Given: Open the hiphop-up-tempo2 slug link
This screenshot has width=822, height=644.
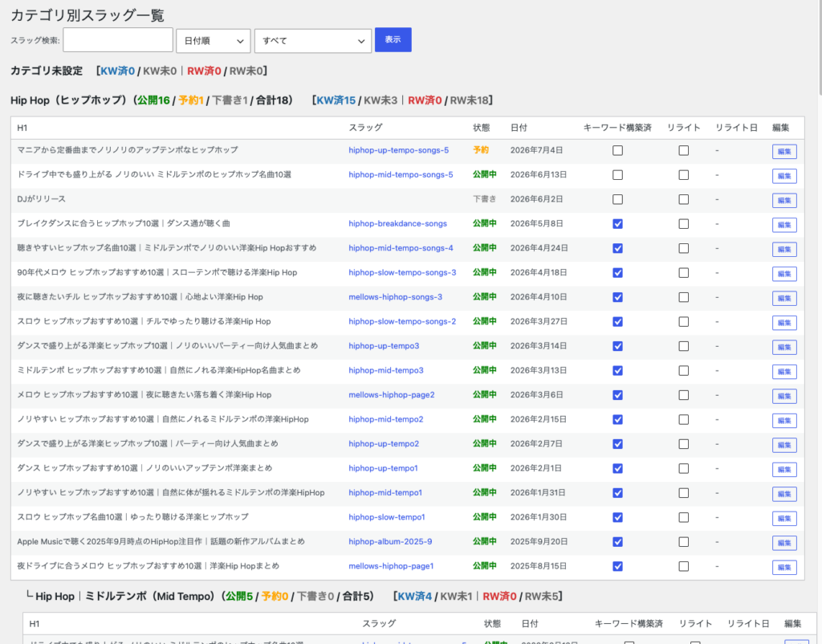Looking at the screenshot, I should pyautogui.click(x=384, y=444).
